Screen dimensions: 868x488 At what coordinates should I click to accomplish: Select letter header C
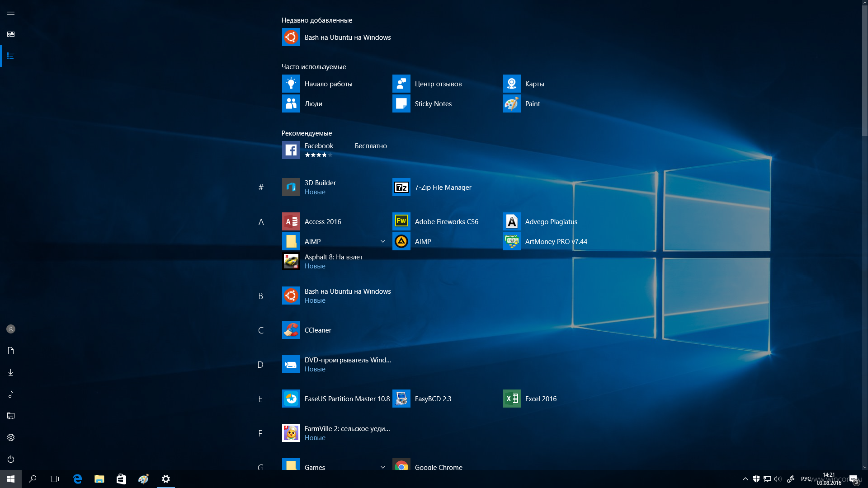coord(261,330)
